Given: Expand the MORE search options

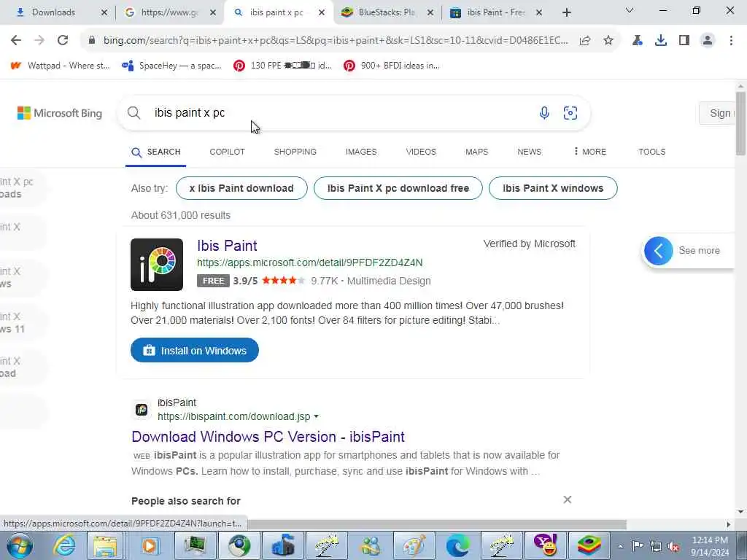Looking at the screenshot, I should (x=589, y=152).
